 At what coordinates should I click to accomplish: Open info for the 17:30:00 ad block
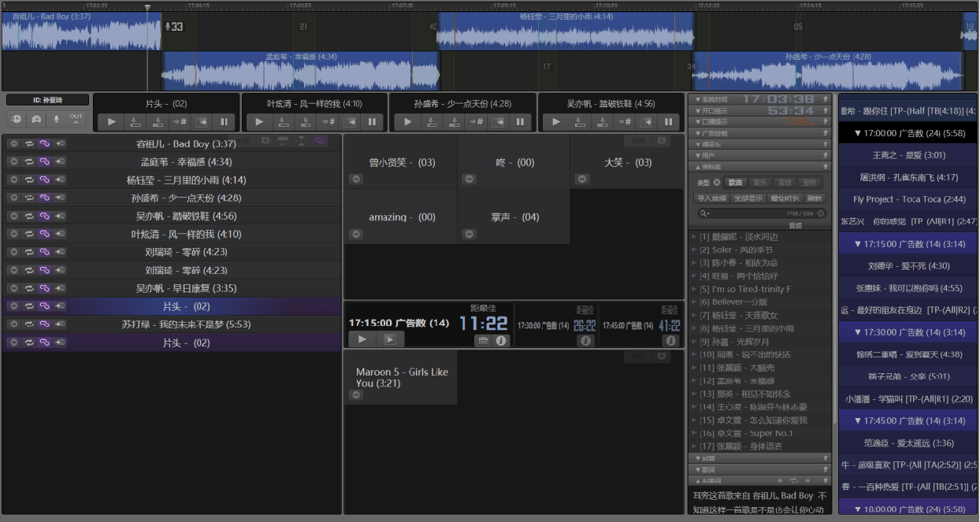(585, 340)
